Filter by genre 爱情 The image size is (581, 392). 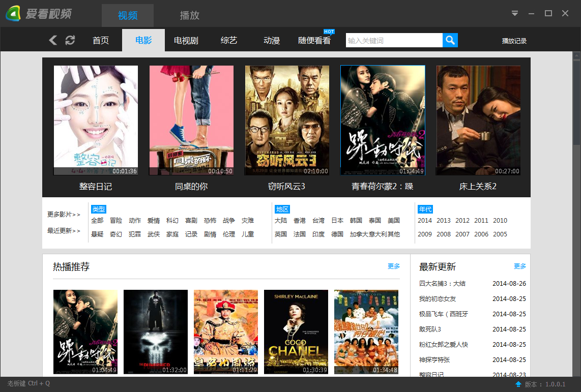[154, 220]
